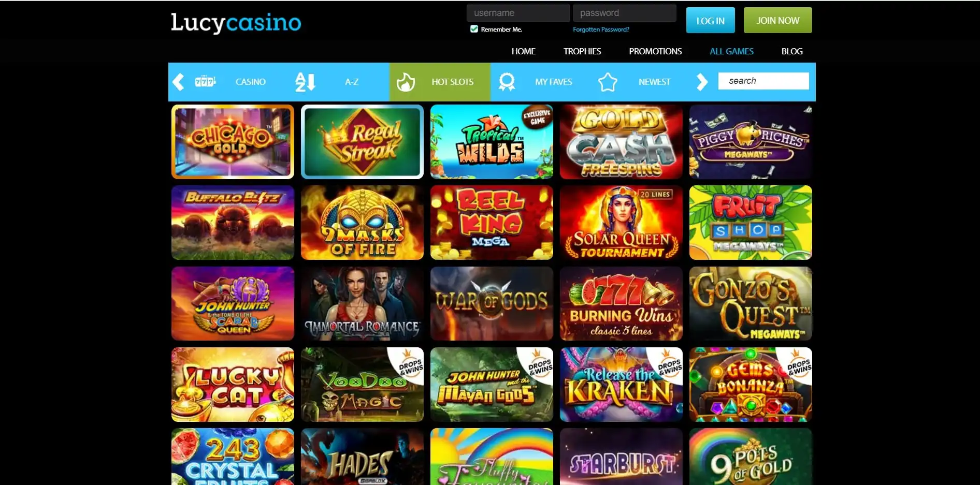Click the Log In button
The image size is (980, 485).
click(x=711, y=21)
